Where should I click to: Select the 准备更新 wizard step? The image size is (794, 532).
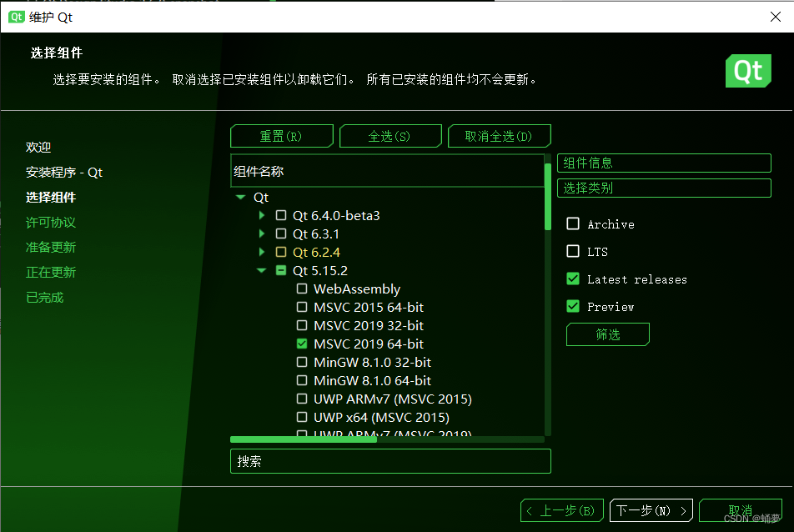pyautogui.click(x=51, y=247)
